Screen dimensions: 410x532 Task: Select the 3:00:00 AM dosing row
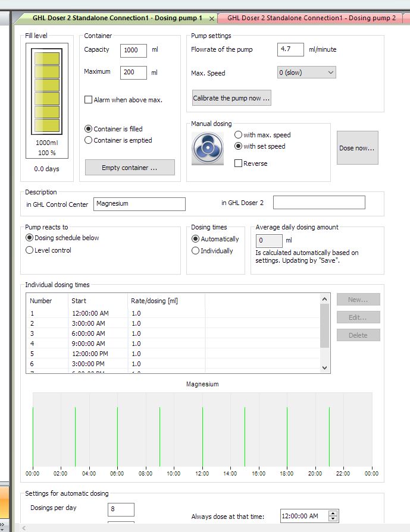pyautogui.click(x=173, y=323)
